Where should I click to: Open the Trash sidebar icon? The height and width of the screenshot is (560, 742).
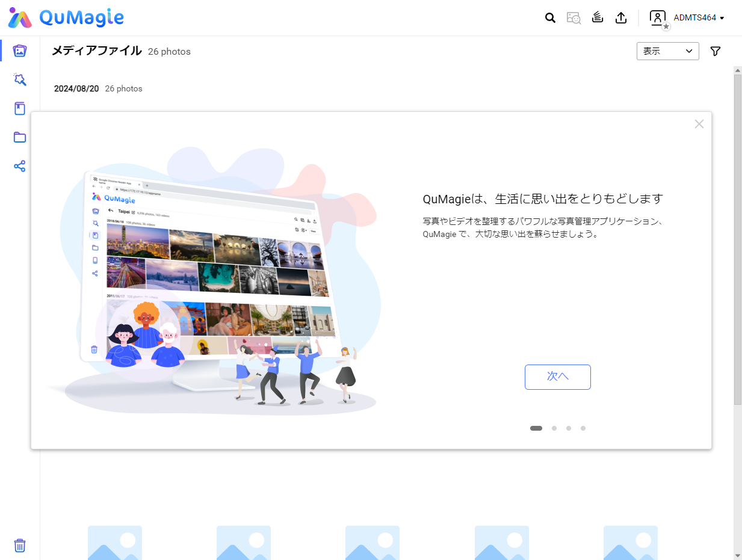pyautogui.click(x=20, y=546)
